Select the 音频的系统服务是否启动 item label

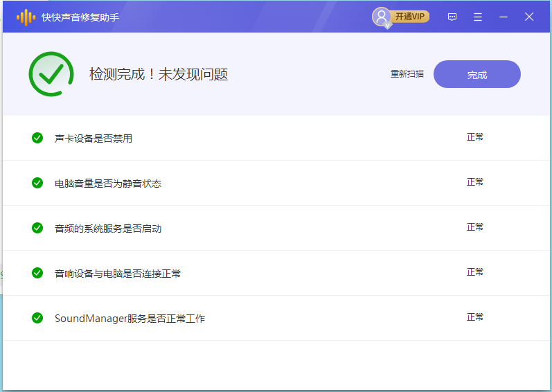[x=108, y=229]
